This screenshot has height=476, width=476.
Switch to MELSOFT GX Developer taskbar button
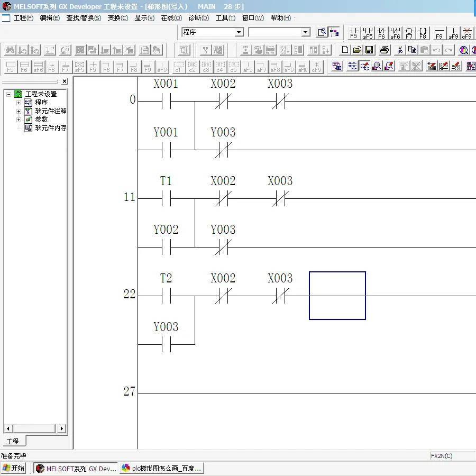click(x=76, y=469)
